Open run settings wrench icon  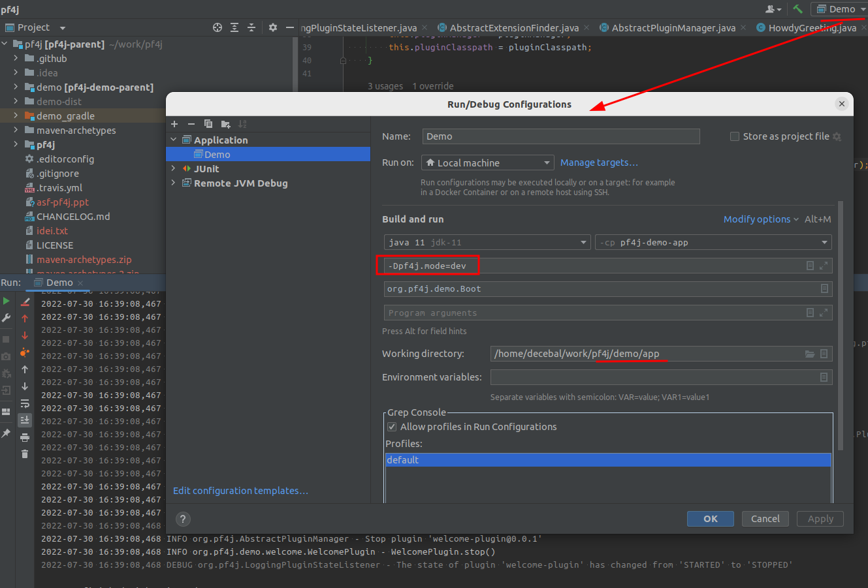[x=6, y=318]
